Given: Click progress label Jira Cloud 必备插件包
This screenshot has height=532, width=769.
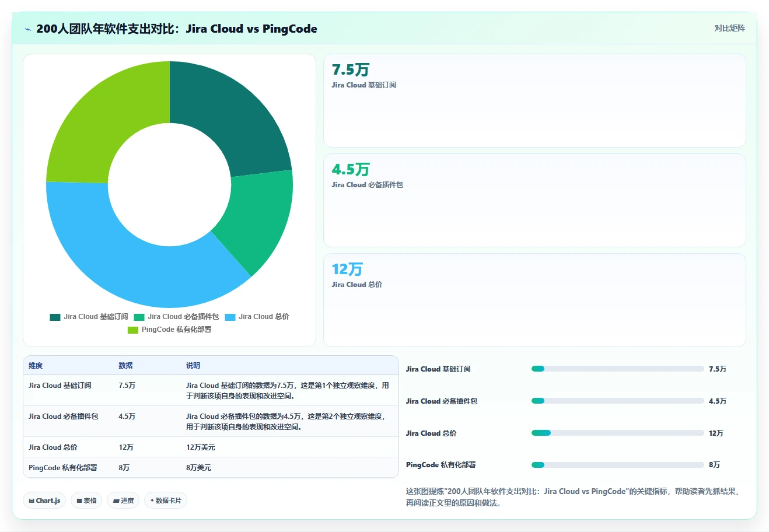Looking at the screenshot, I should point(442,401).
